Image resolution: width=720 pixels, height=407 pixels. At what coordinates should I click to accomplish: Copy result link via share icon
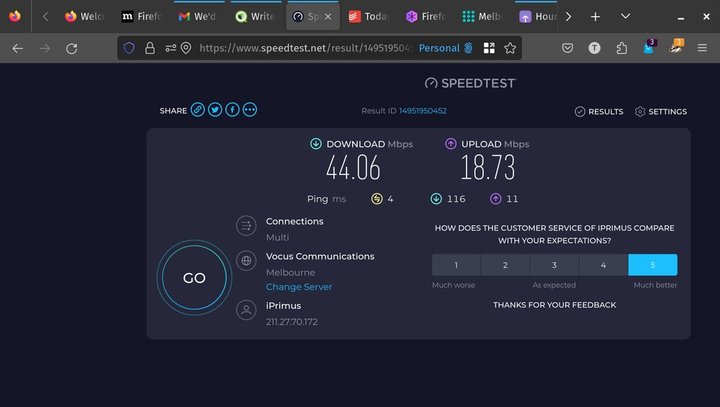pyautogui.click(x=197, y=110)
